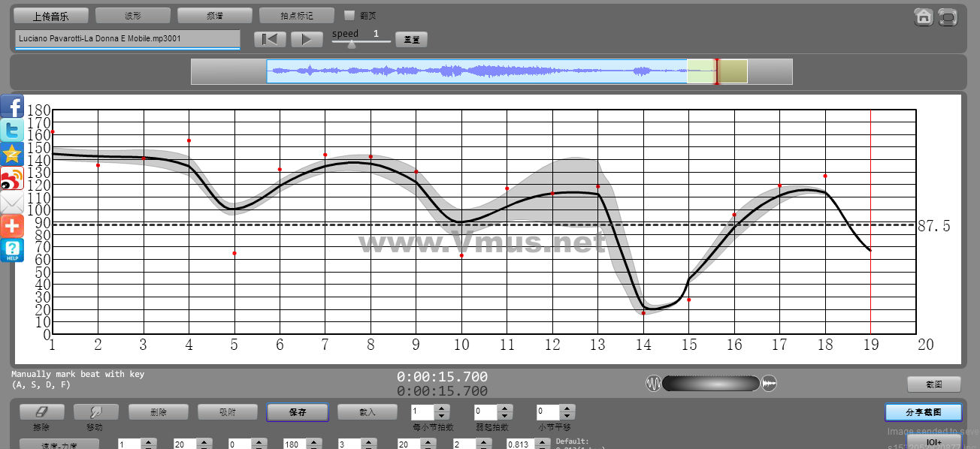
Task: Switch to the 波形 waveform view
Action: point(133,15)
